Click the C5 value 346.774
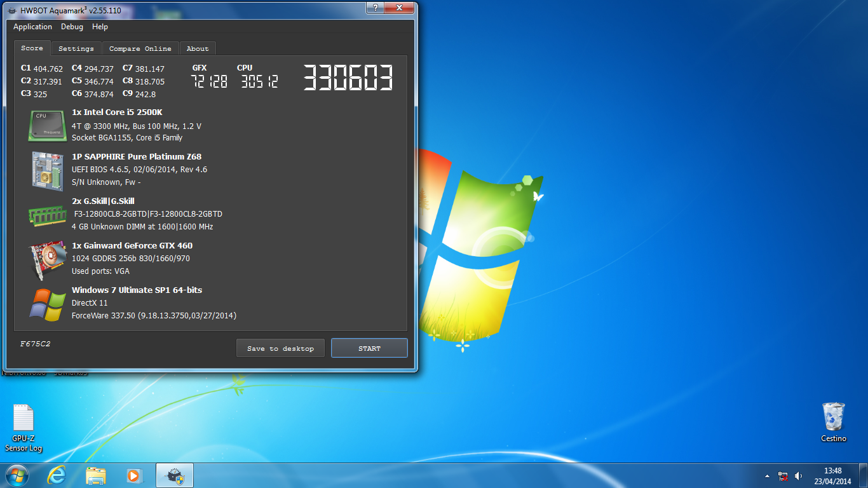The height and width of the screenshot is (488, 868). click(98, 81)
